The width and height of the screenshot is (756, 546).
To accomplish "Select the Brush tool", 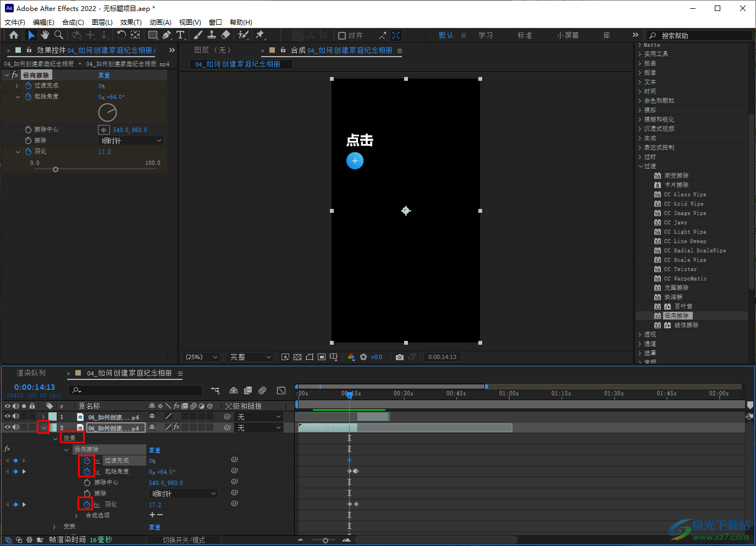I will (198, 35).
